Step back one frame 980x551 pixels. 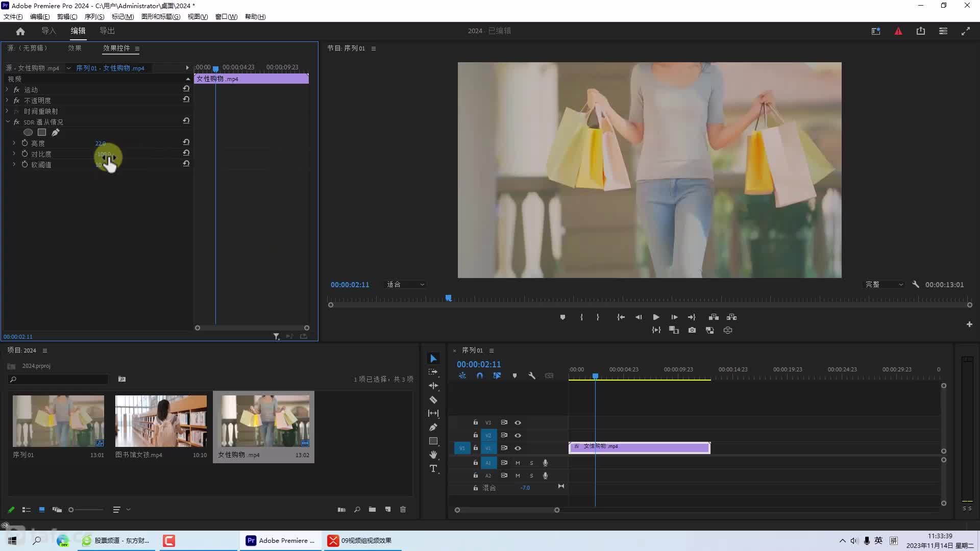639,317
